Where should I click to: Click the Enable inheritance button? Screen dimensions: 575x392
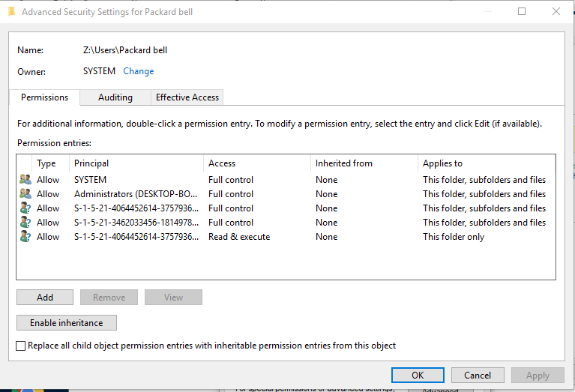(x=66, y=323)
